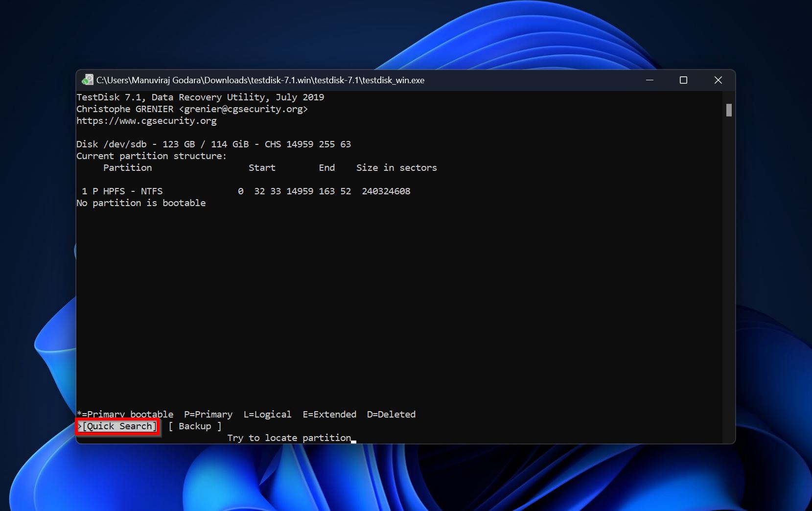Click the 'Try to locate partition' hint
The height and width of the screenshot is (511, 812).
[x=289, y=438]
